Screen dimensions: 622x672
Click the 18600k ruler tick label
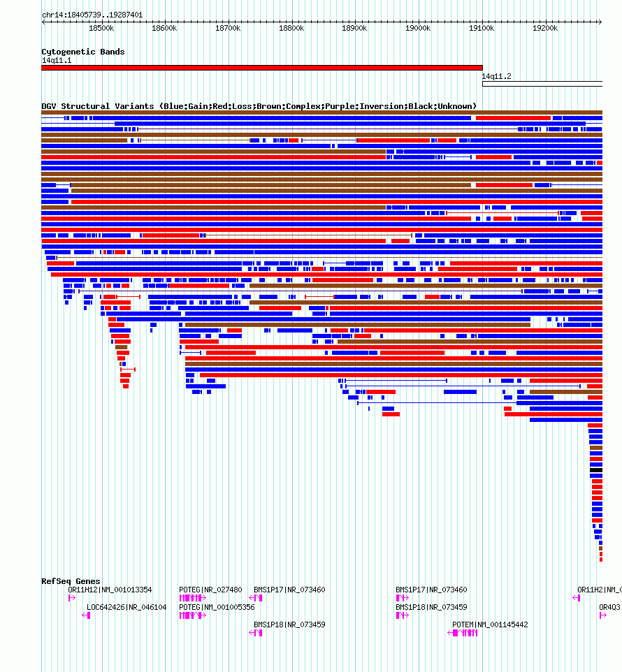click(x=164, y=28)
